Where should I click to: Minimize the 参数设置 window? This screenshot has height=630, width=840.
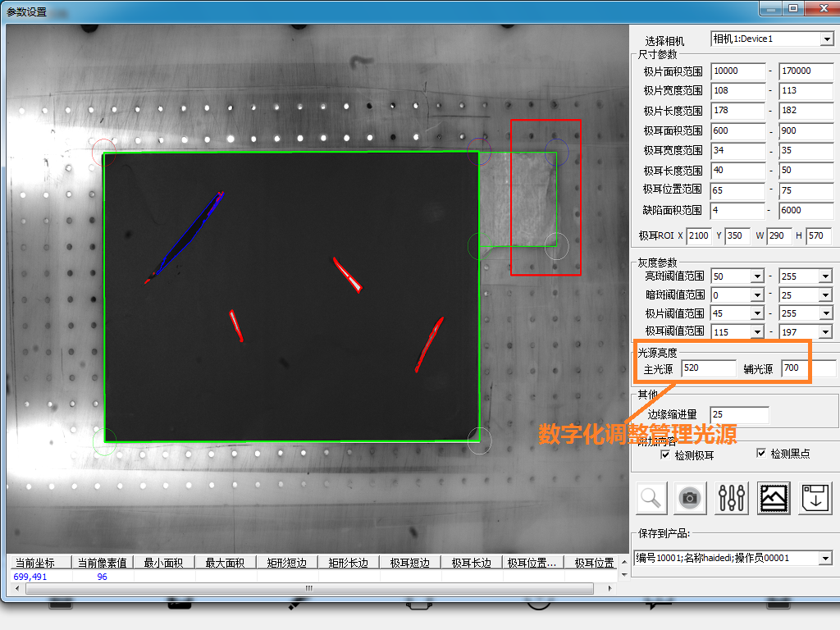pos(769,8)
